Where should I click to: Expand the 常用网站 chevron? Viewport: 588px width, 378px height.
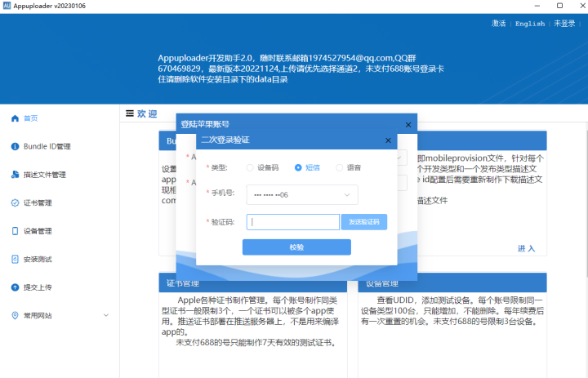point(106,315)
